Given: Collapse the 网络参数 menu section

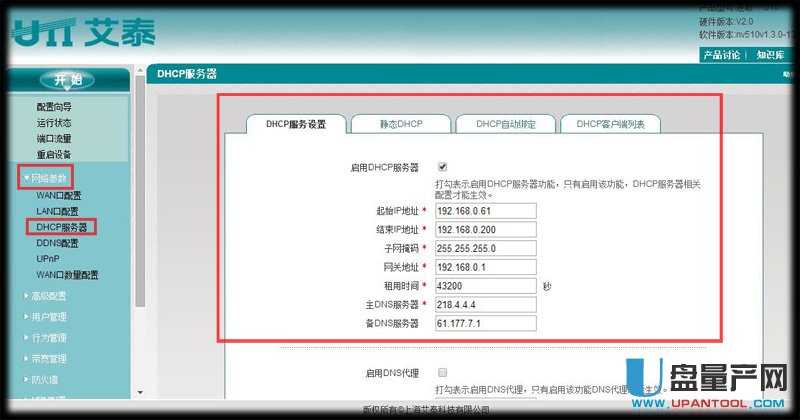Looking at the screenshot, I should (x=51, y=178).
